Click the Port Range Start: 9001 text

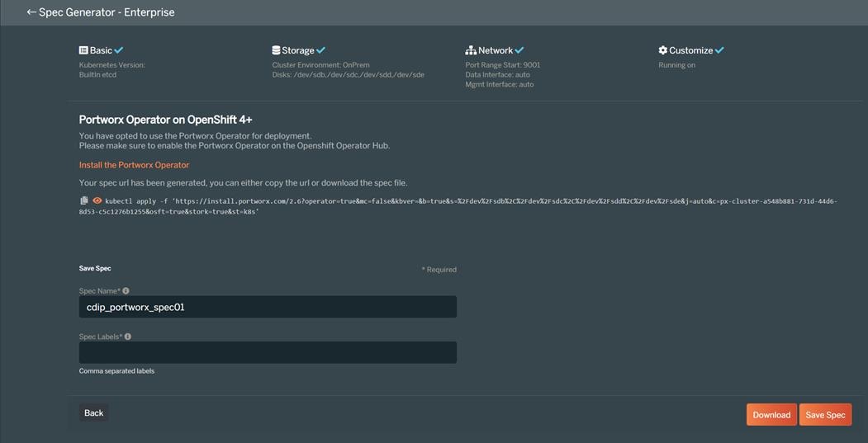point(503,64)
